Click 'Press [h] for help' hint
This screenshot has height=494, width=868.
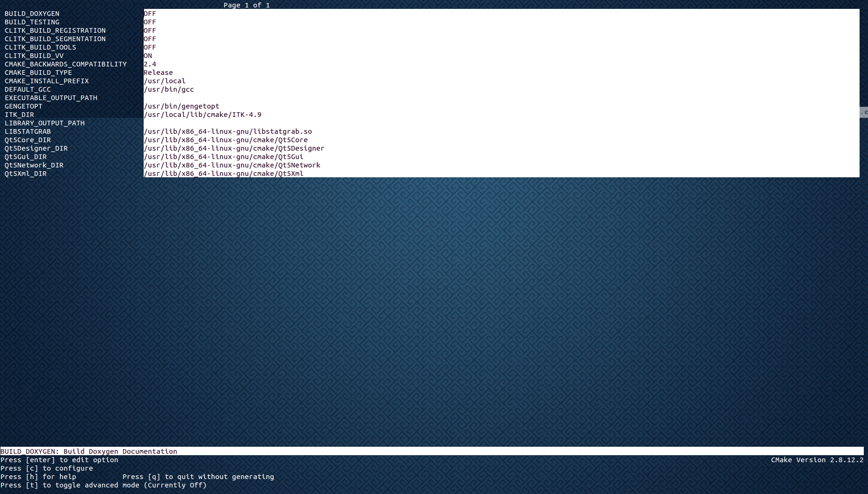tap(38, 477)
